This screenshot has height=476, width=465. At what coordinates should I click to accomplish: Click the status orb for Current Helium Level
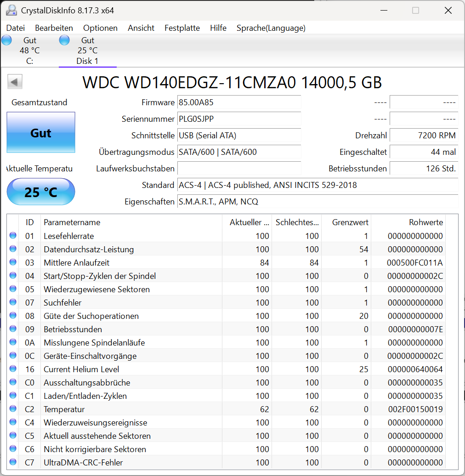[x=13, y=369]
